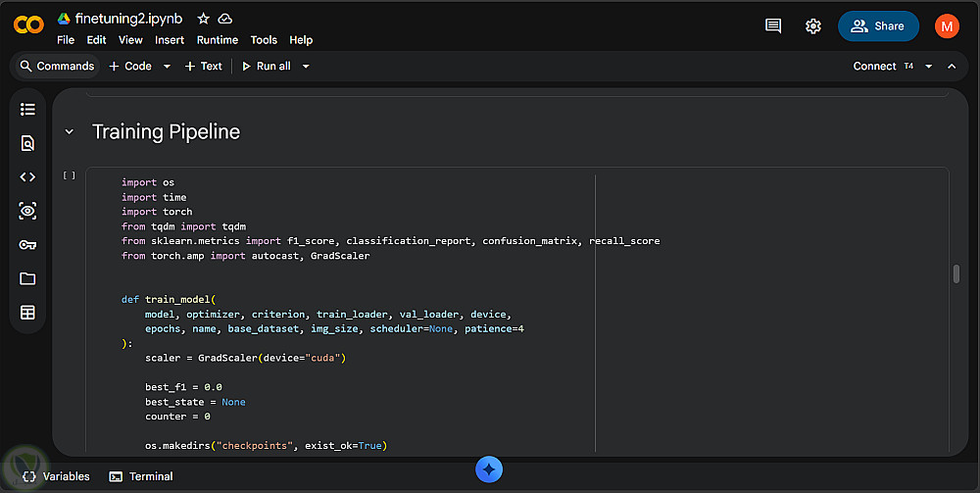The width and height of the screenshot is (980, 493).
Task: Collapse the header toolbar chevron
Action: click(x=952, y=67)
